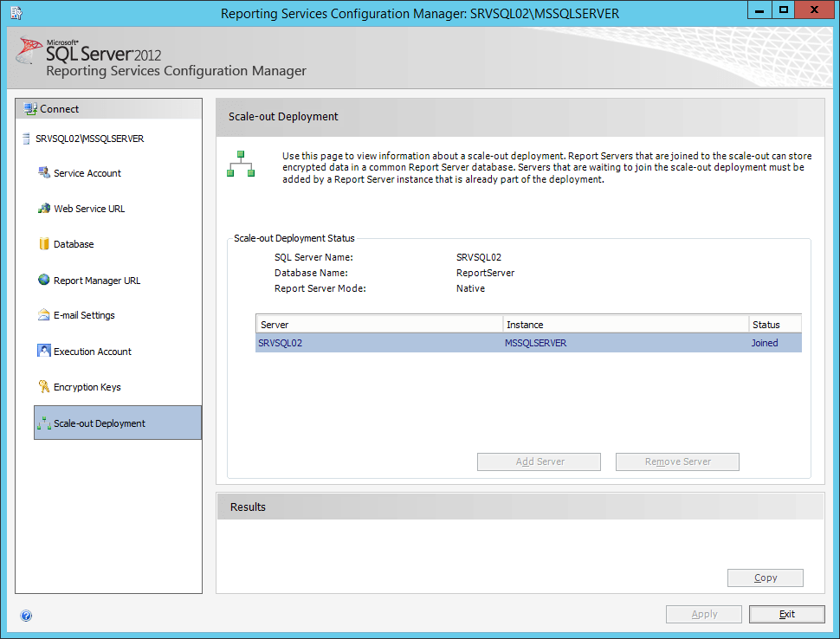
Task: Click the scale-out deployment tree diagram graphic
Action: click(x=240, y=165)
